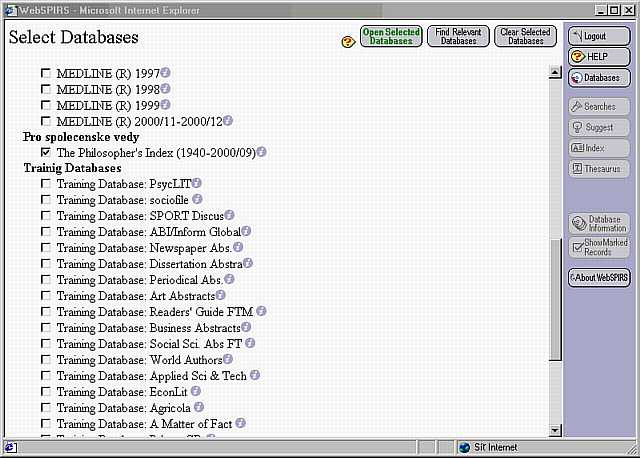Click Clear Selected Databases button
Screen dimensions: 640x458
[x=525, y=36]
